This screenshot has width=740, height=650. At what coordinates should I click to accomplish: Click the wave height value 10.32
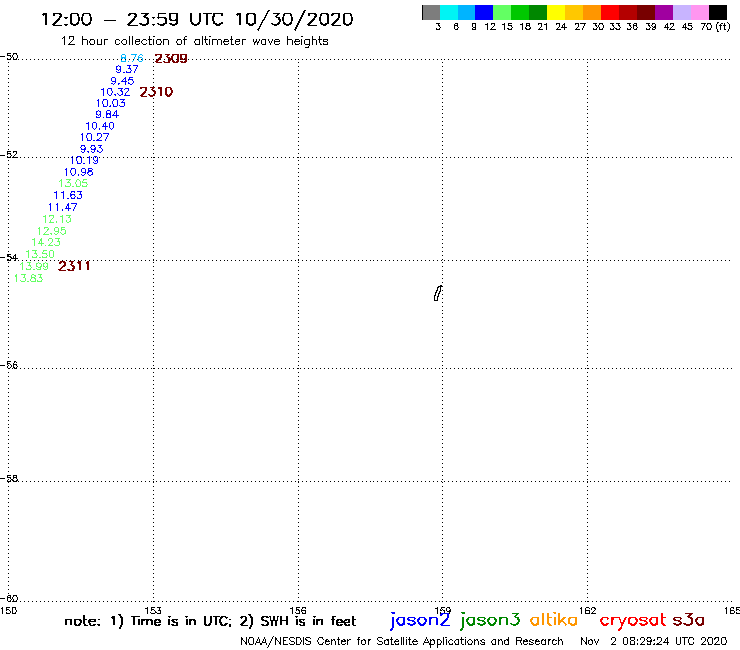click(x=115, y=92)
